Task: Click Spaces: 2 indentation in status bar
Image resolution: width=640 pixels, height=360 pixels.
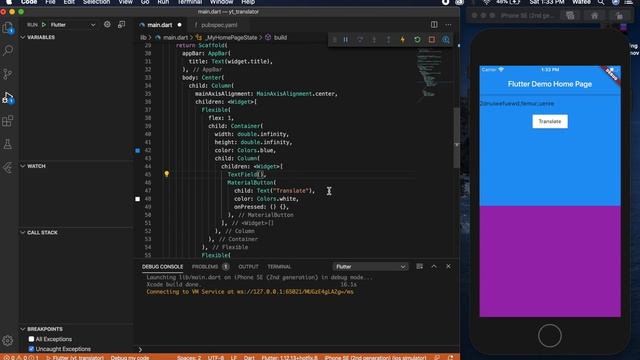Action: (x=189, y=358)
